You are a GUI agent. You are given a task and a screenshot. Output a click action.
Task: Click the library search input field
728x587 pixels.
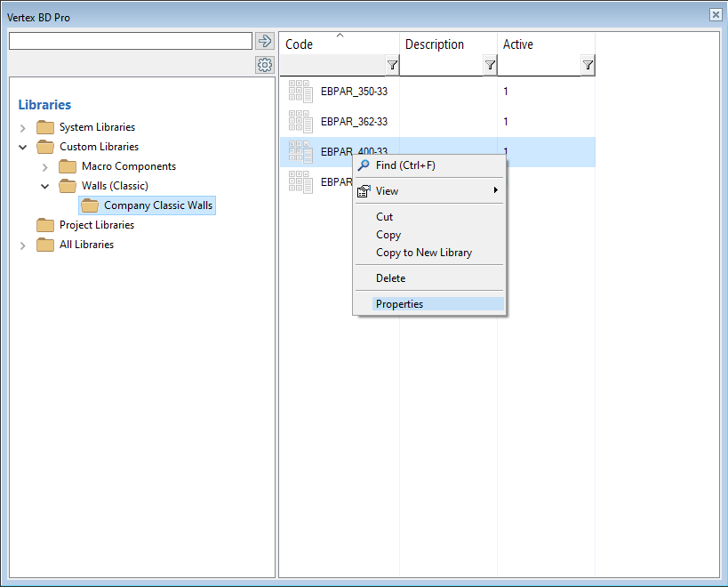pyautogui.click(x=131, y=41)
